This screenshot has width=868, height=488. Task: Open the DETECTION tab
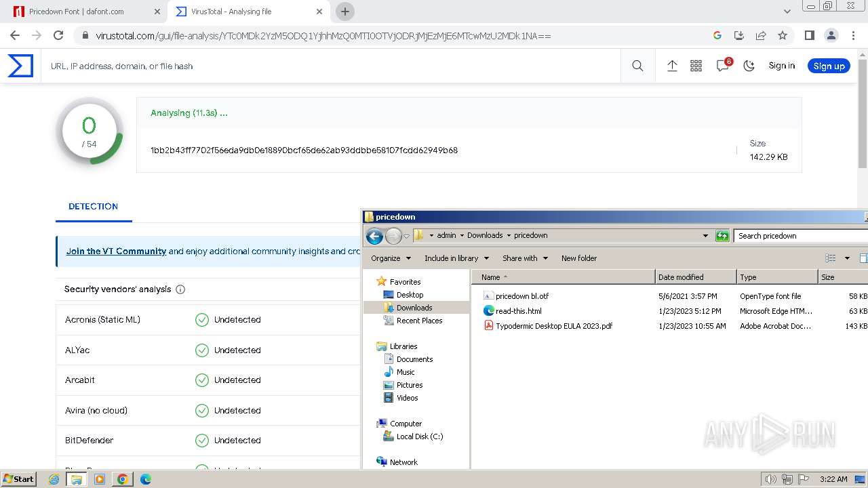94,206
